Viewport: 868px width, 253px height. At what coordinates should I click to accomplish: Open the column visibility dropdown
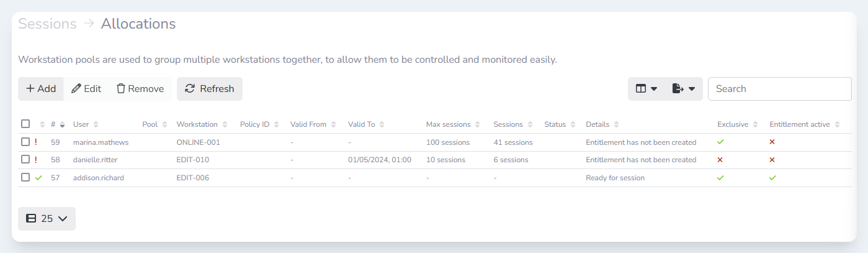point(647,89)
